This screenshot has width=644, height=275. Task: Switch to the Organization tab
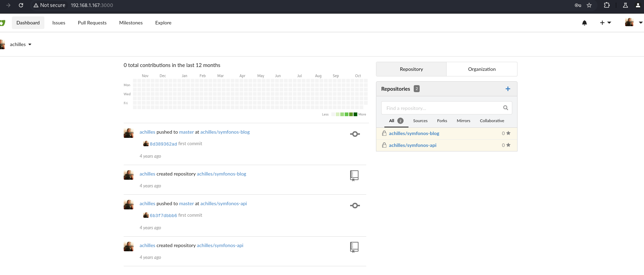(x=482, y=69)
